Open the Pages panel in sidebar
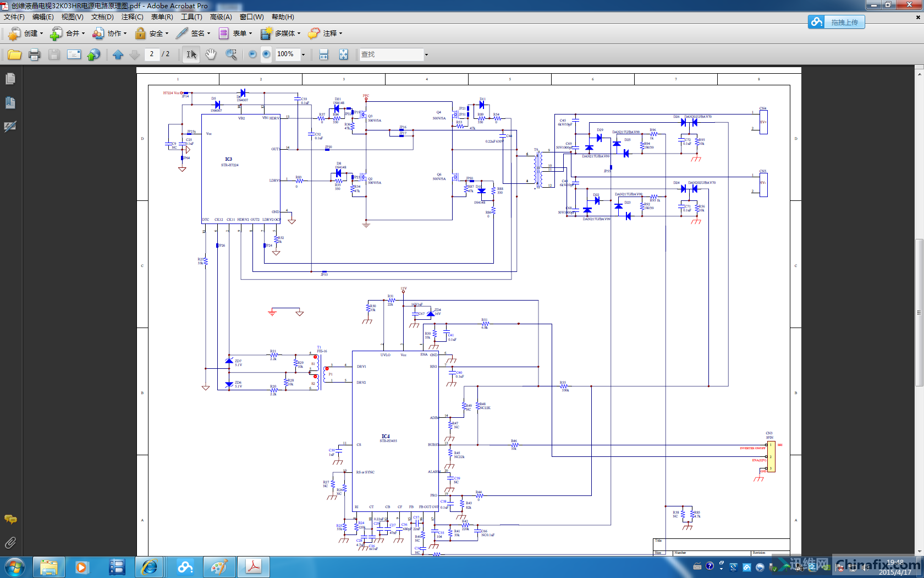This screenshot has width=924, height=578. [10, 79]
